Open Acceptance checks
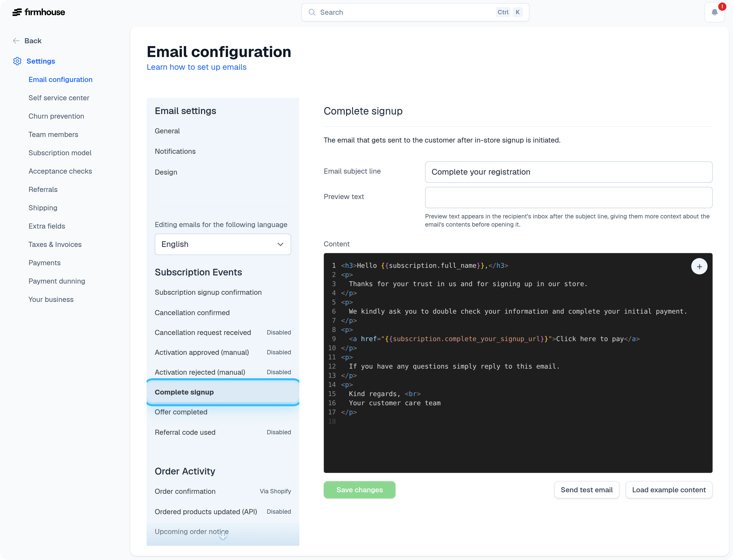 click(60, 171)
